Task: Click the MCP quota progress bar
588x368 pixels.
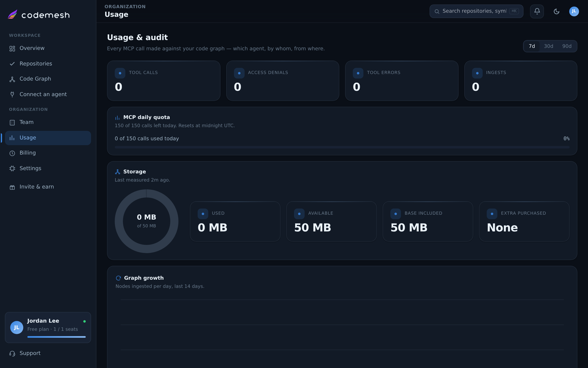Action: [x=342, y=147]
